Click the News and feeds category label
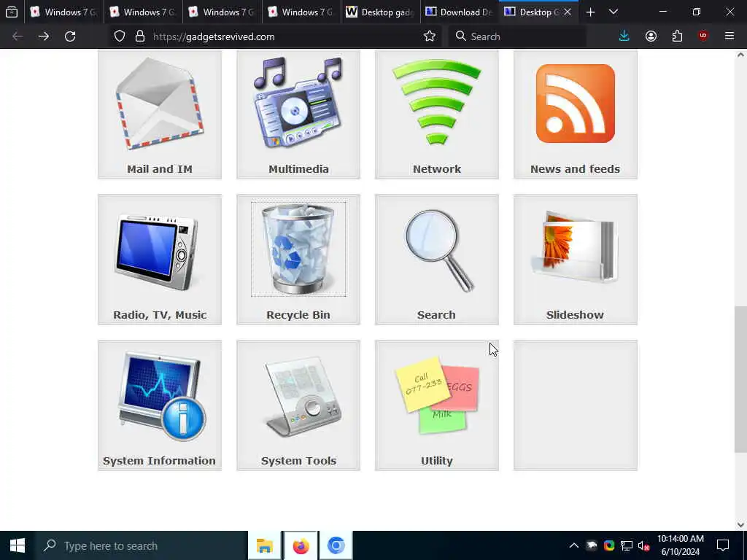Screen dimensions: 747x560 pyautogui.click(x=575, y=169)
